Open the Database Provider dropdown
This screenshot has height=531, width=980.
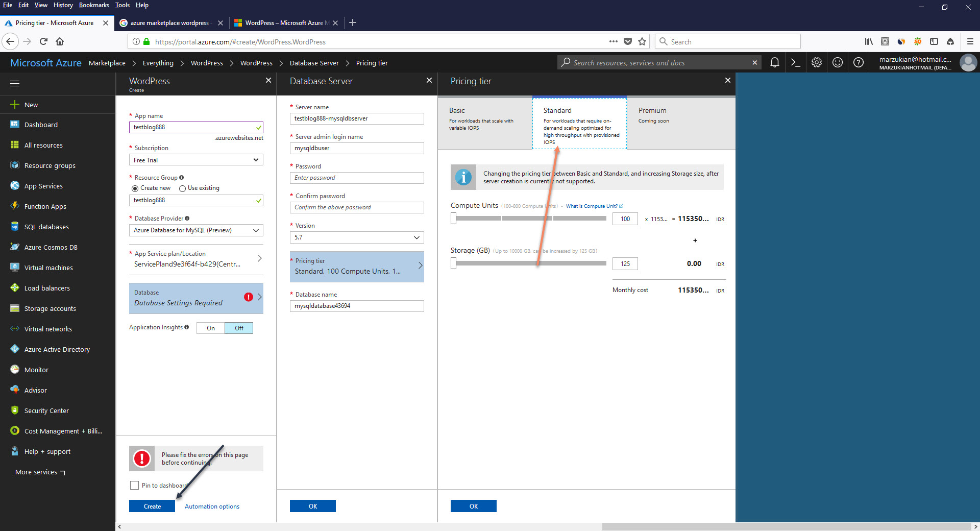point(195,230)
